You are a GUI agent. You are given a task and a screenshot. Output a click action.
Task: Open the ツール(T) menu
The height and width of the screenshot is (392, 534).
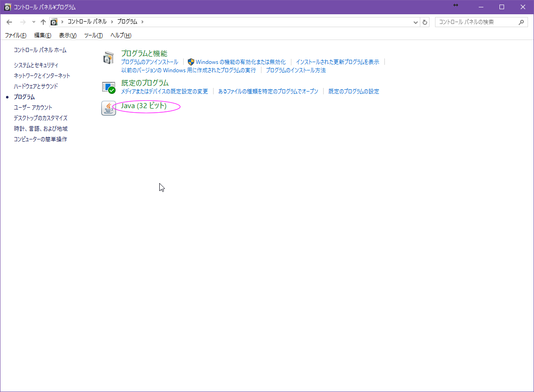coord(93,35)
